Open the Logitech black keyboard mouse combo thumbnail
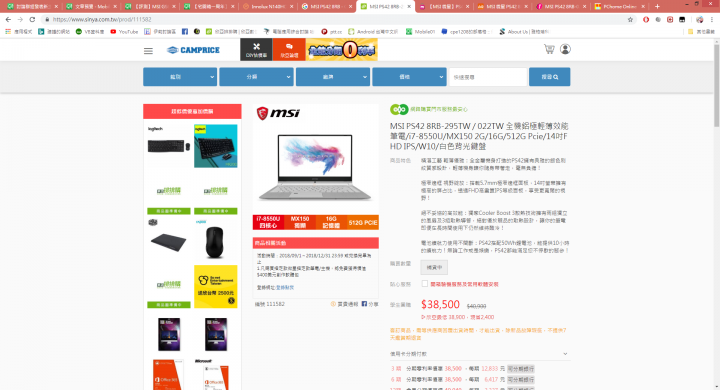 [169, 146]
